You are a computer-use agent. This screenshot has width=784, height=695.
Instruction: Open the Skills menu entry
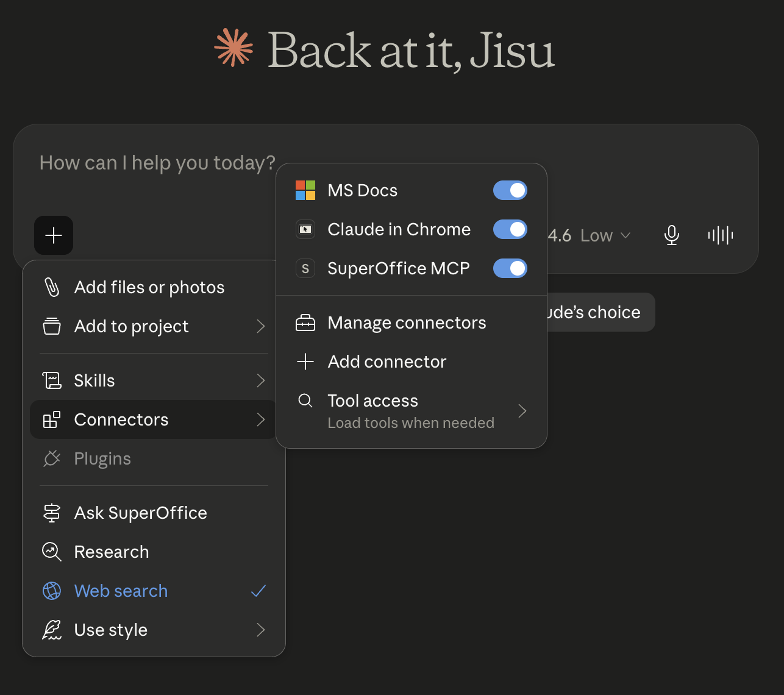point(154,380)
